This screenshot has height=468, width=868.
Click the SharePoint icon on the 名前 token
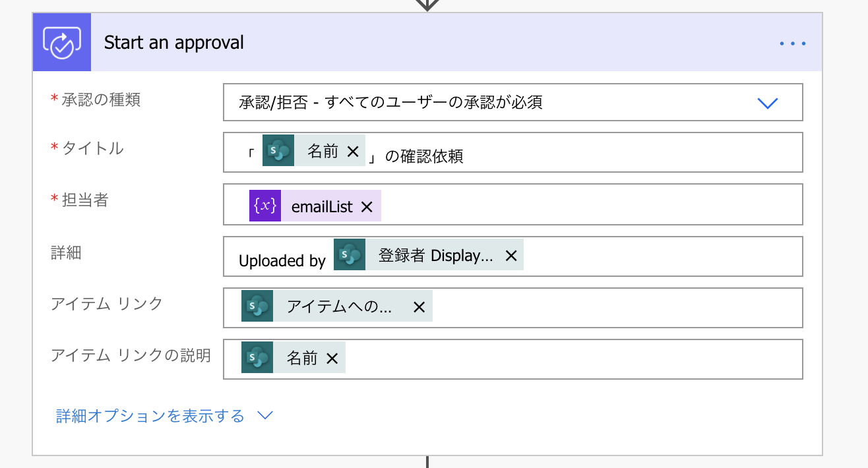278,150
